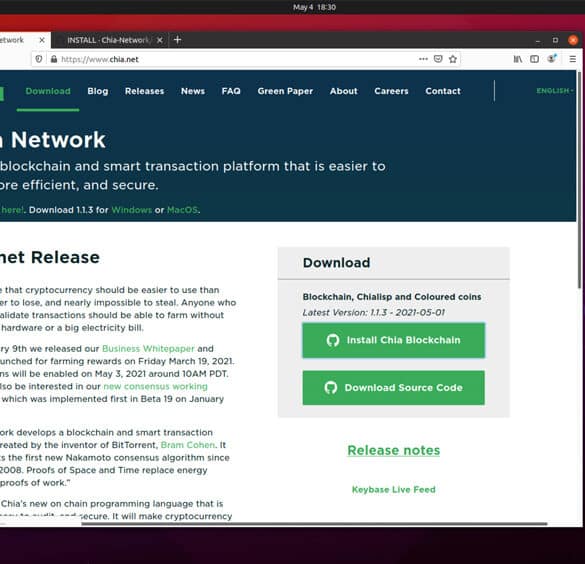Click GitHub icon on Download Source Code

click(x=331, y=388)
